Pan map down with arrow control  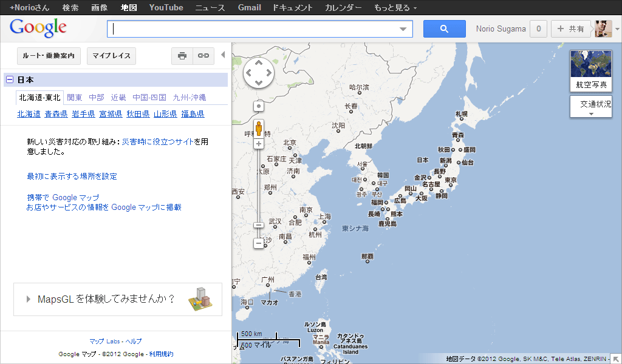(259, 83)
